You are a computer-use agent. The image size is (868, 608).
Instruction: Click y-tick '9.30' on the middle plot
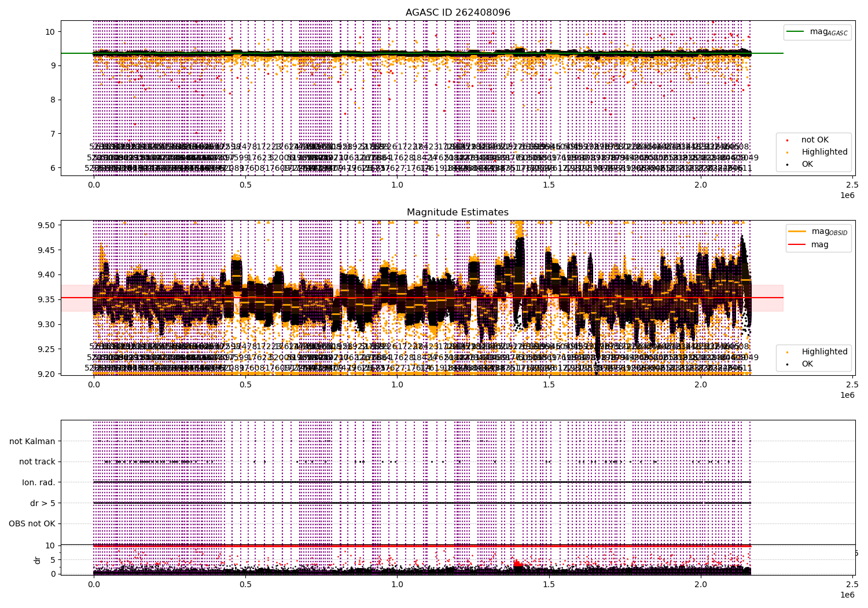coord(47,325)
